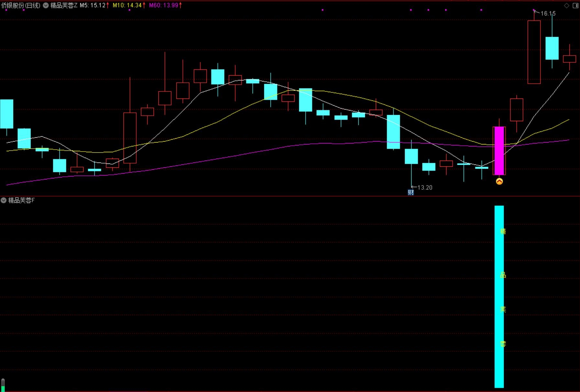The height and width of the screenshot is (392, 580).
Task: Click the M5: 15.12 moving average label
Action: pos(93,5)
